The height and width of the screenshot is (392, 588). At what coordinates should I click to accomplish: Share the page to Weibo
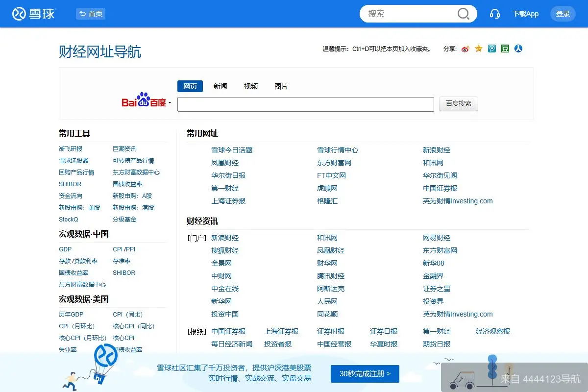coord(465,49)
